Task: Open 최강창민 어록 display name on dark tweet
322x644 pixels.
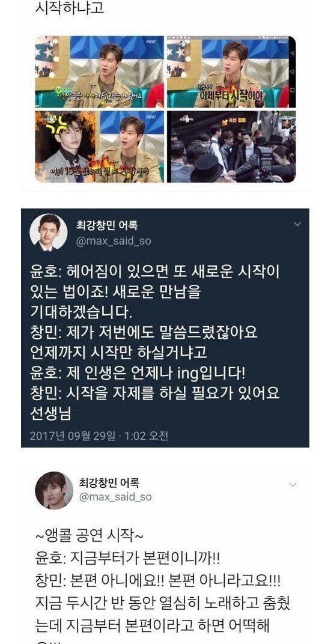Action: point(107,225)
